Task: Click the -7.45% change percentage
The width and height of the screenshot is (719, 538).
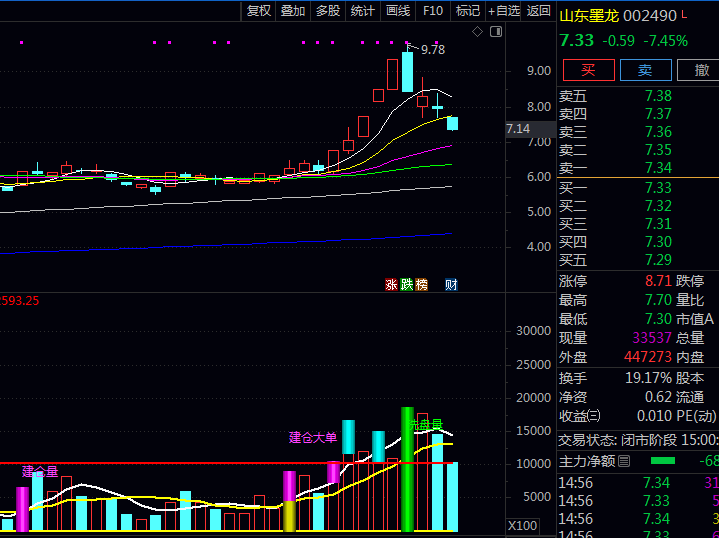Action: [666, 41]
